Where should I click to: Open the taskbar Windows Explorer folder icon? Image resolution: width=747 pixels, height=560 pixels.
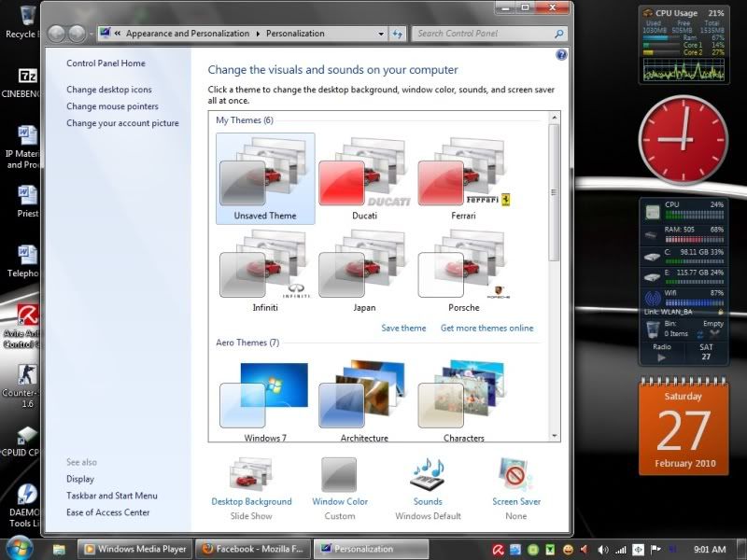(59, 550)
